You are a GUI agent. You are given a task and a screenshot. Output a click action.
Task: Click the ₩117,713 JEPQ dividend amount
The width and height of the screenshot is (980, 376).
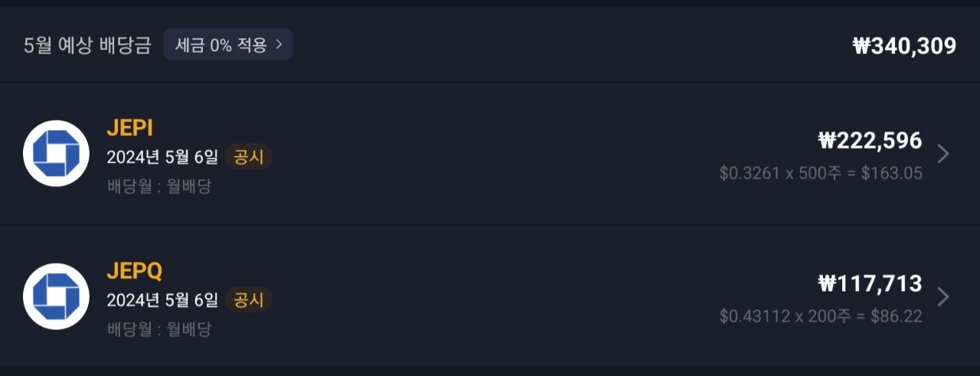point(871,284)
